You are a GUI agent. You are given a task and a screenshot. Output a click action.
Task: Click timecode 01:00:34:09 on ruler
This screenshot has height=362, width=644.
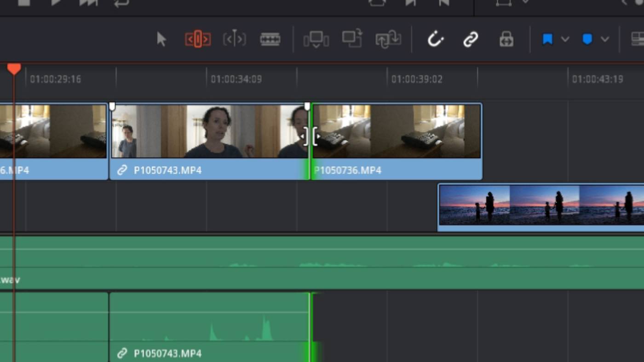236,79
